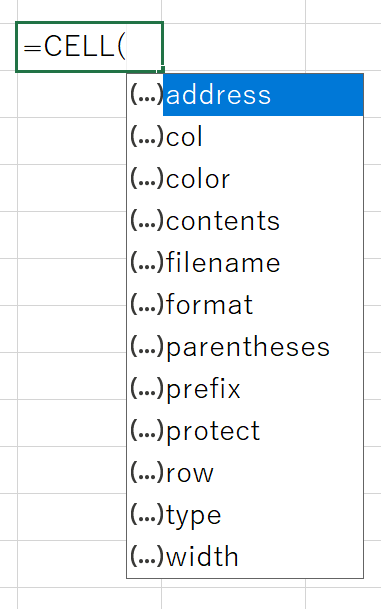381x609 pixels.
Task: Click the (...) icon beside row
Action: point(146,472)
